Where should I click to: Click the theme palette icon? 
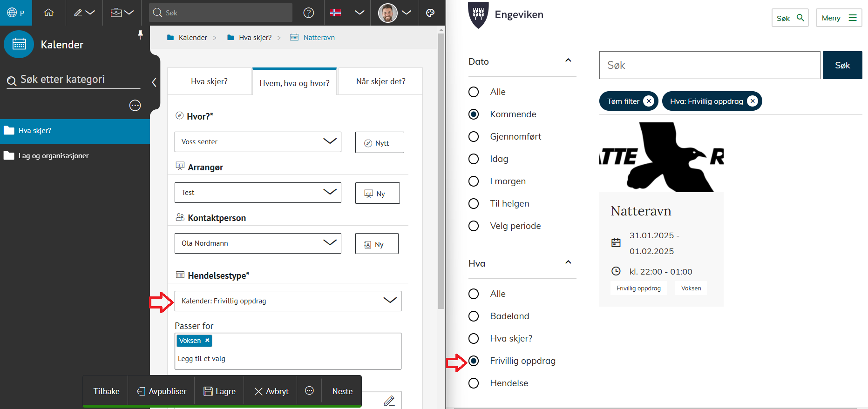click(430, 13)
